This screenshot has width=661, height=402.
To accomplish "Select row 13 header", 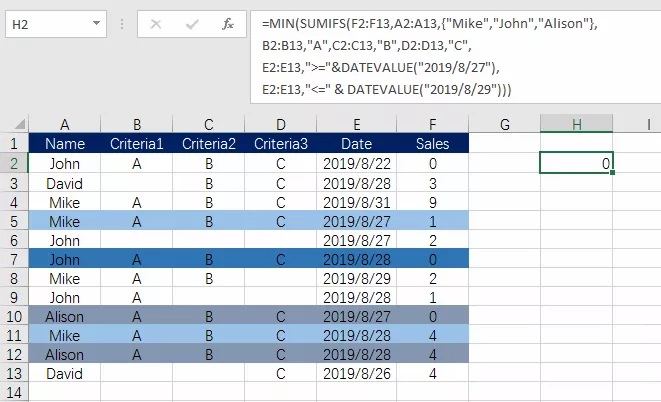I will click(14, 373).
